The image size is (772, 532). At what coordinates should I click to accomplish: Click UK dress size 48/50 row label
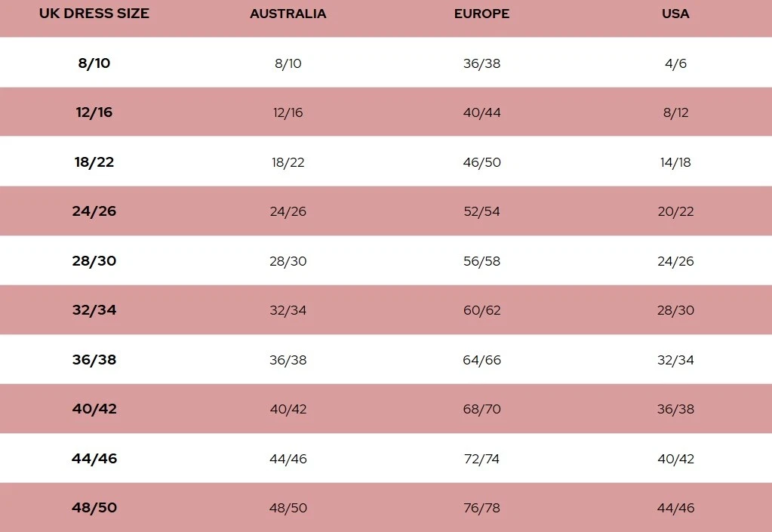pyautogui.click(x=94, y=508)
